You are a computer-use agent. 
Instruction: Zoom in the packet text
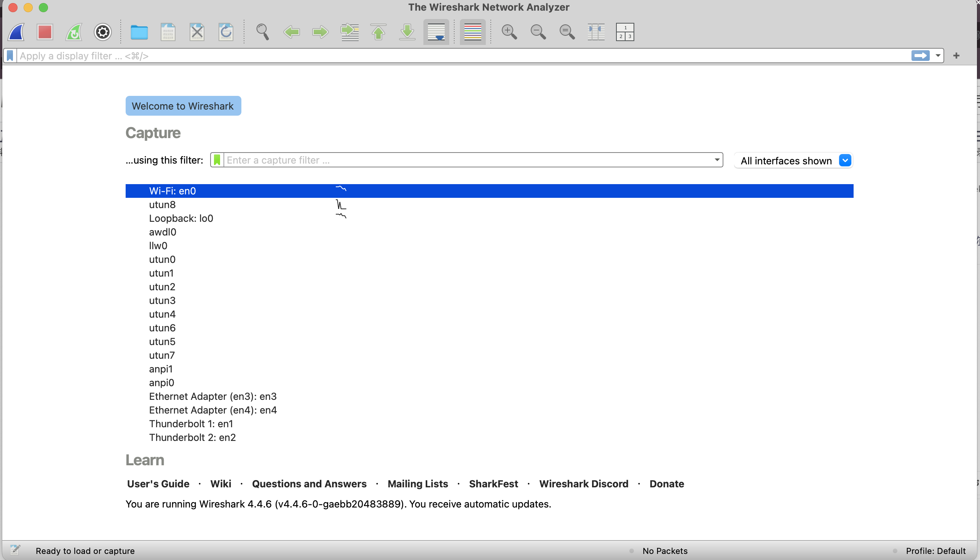pos(509,32)
